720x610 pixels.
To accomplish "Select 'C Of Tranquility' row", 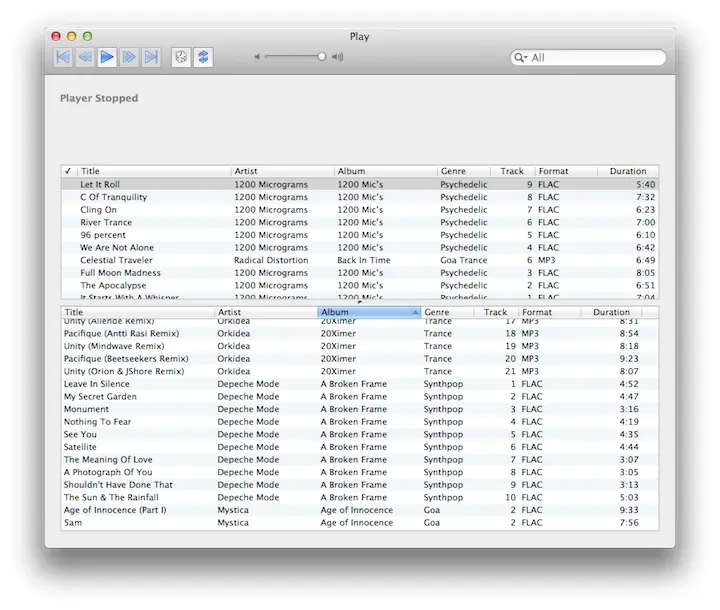I will [x=360, y=197].
